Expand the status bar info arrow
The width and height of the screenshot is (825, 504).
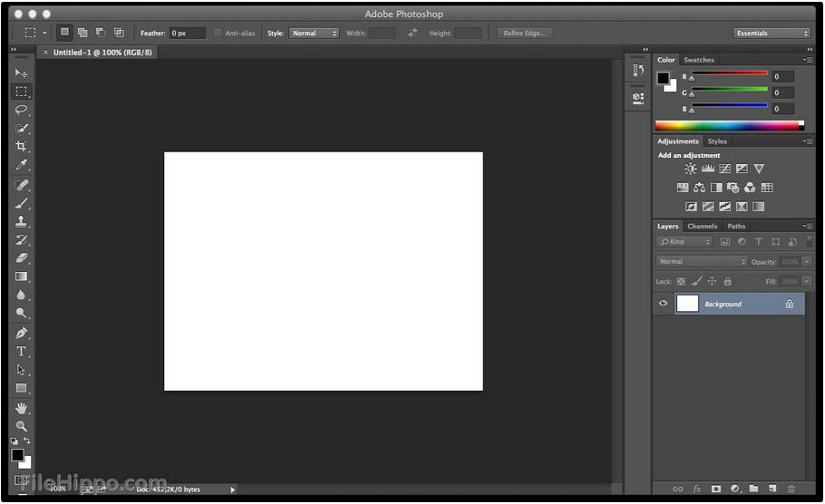point(233,489)
